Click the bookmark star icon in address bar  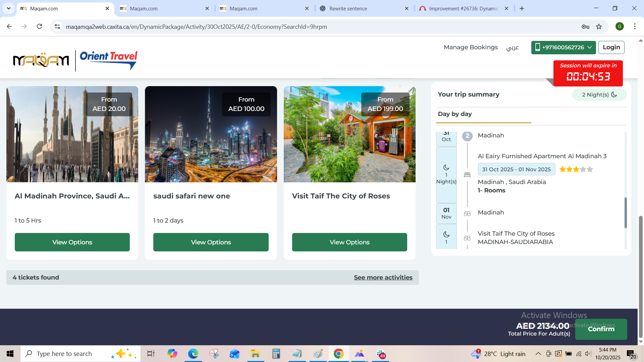click(x=599, y=27)
